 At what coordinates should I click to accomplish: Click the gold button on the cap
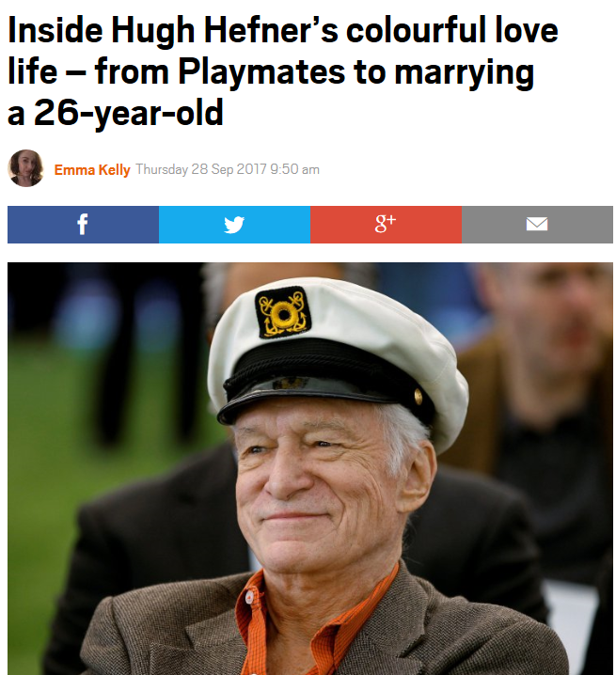419,396
